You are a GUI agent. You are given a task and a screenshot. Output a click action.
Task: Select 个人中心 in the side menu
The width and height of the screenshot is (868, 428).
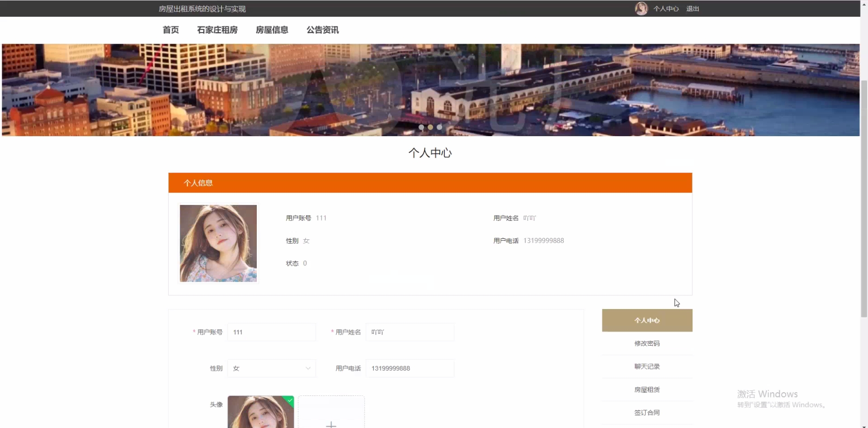pos(647,320)
